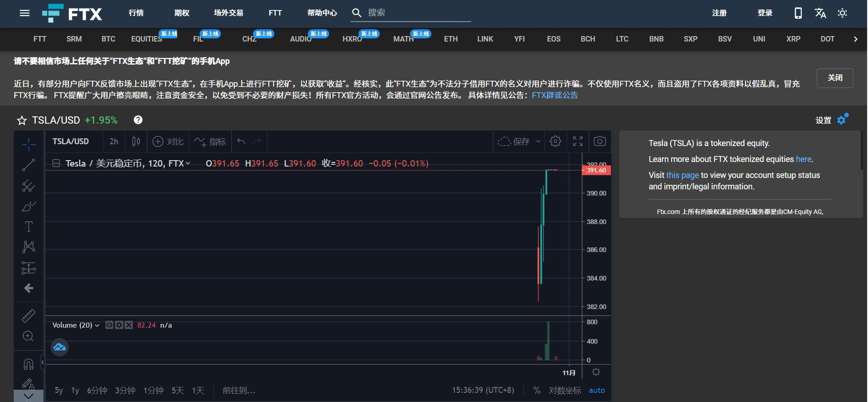Undo last chart action
The image size is (868, 402).
click(x=241, y=141)
